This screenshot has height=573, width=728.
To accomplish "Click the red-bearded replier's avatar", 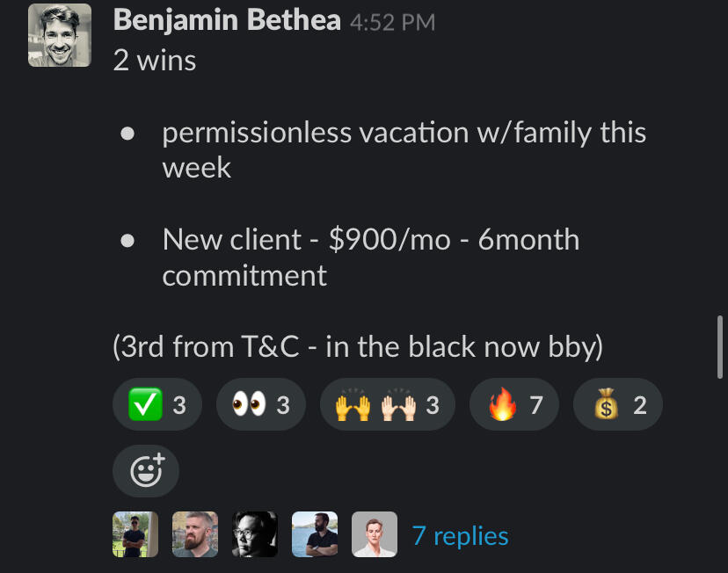I will (195, 534).
